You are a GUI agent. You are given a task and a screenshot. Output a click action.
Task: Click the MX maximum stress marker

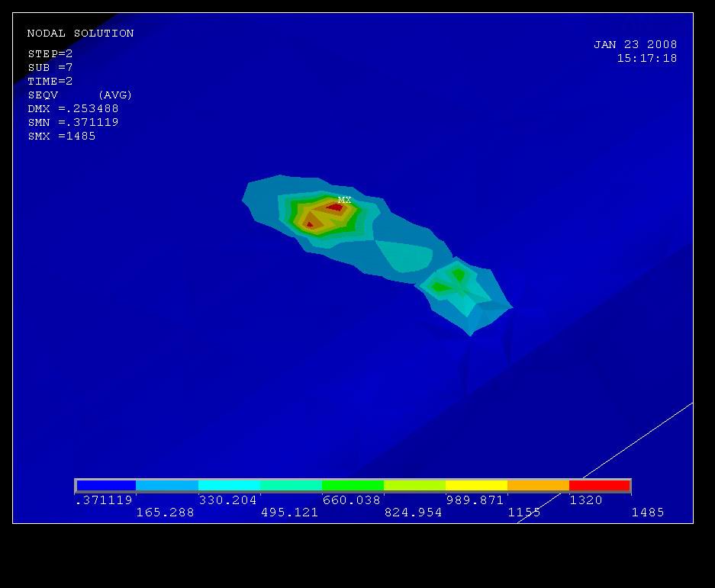pos(345,200)
